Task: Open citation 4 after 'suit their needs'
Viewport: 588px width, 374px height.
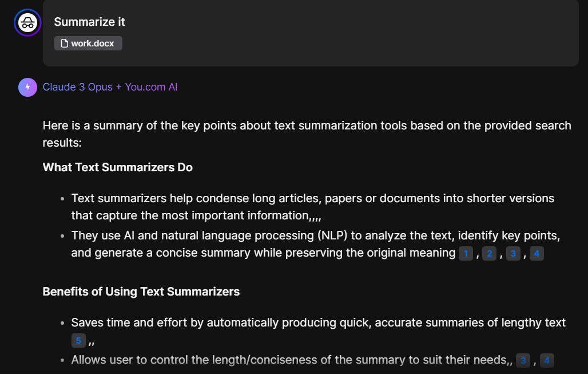Action: coord(547,360)
